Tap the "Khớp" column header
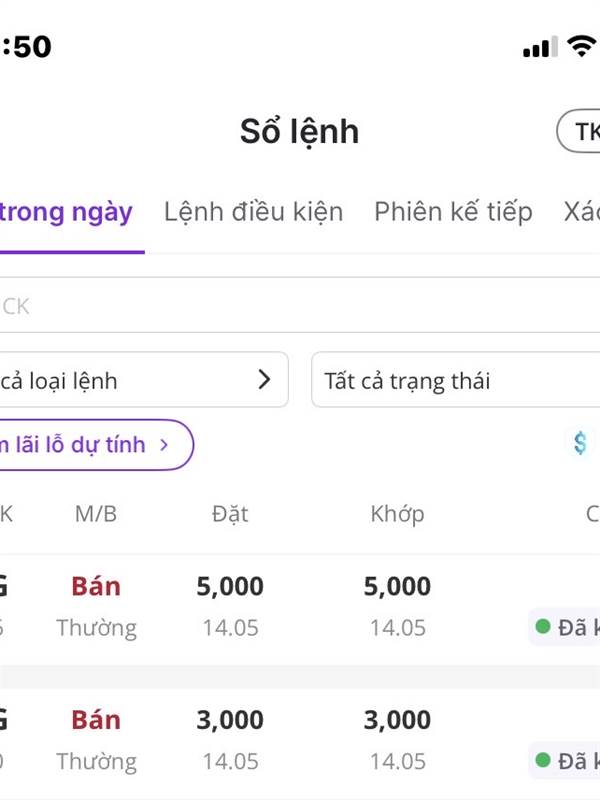 [397, 514]
